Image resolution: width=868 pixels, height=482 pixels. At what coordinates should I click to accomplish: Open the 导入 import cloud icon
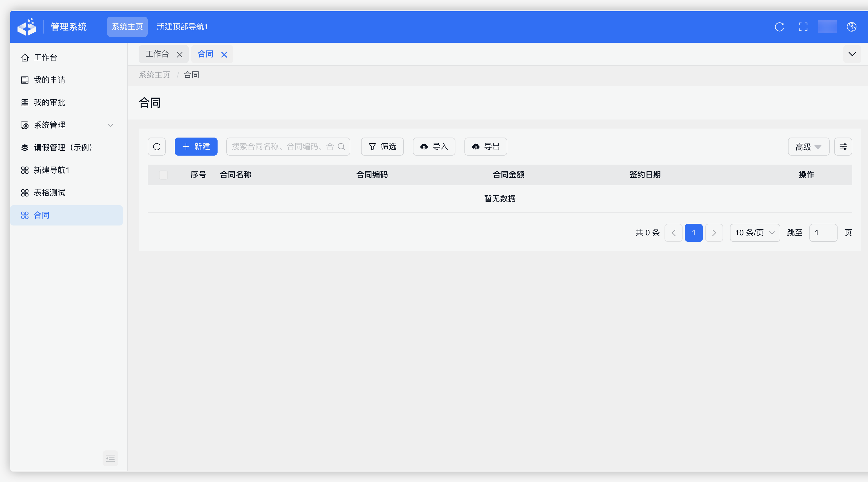(x=424, y=147)
